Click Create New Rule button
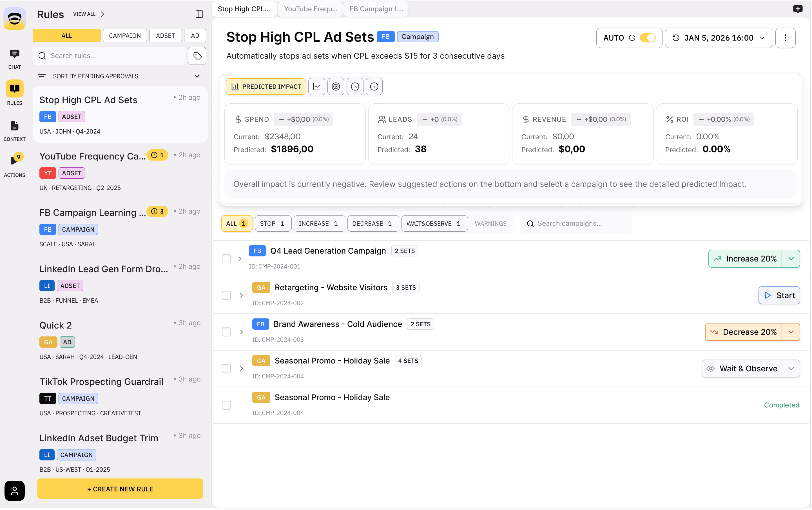 point(120,489)
